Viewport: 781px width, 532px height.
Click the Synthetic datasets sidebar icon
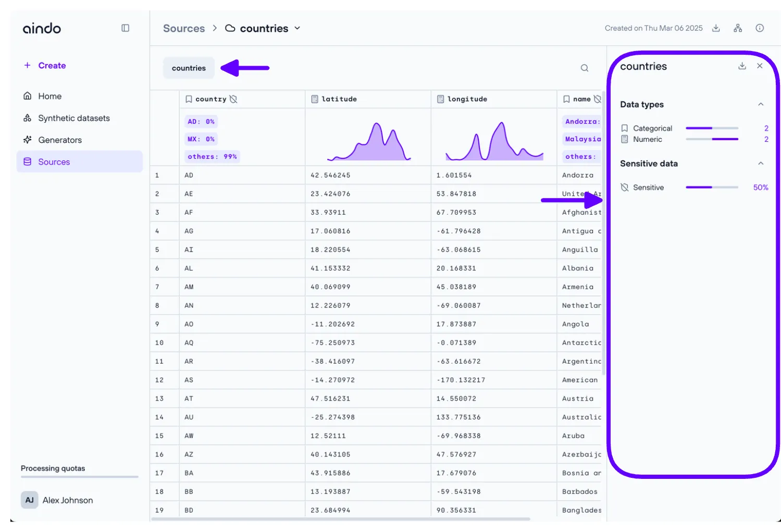tap(28, 118)
